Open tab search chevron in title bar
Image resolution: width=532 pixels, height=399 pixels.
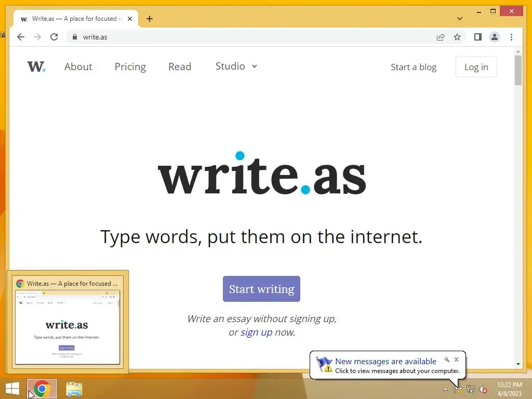(459, 19)
